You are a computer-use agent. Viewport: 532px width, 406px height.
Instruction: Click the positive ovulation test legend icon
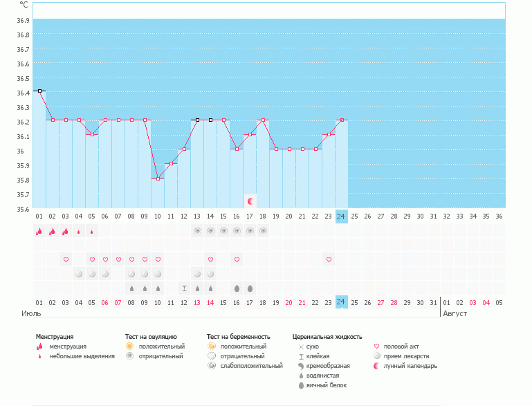(129, 346)
